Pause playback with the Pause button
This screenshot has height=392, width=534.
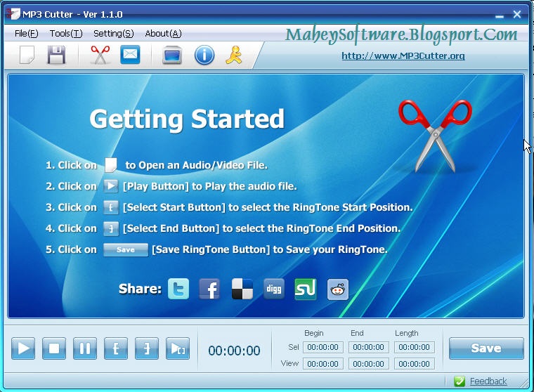click(x=85, y=348)
